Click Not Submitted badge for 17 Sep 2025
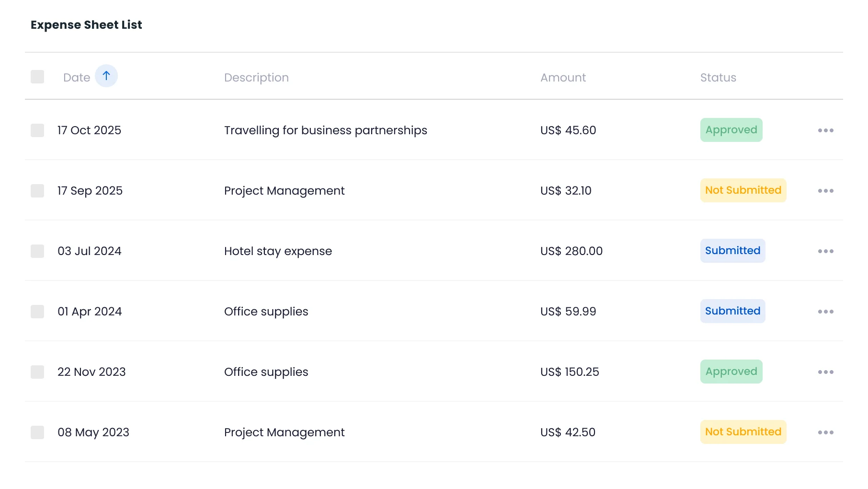 [743, 190]
